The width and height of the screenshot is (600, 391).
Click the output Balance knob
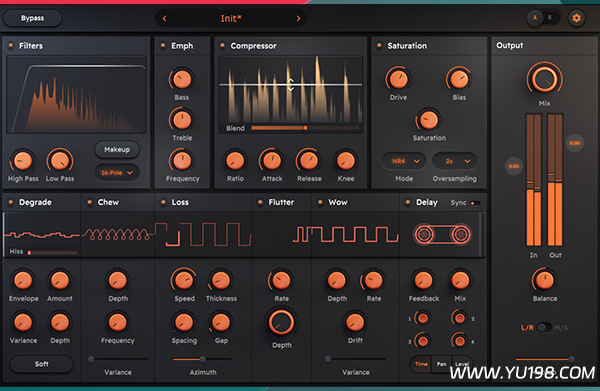point(544,280)
